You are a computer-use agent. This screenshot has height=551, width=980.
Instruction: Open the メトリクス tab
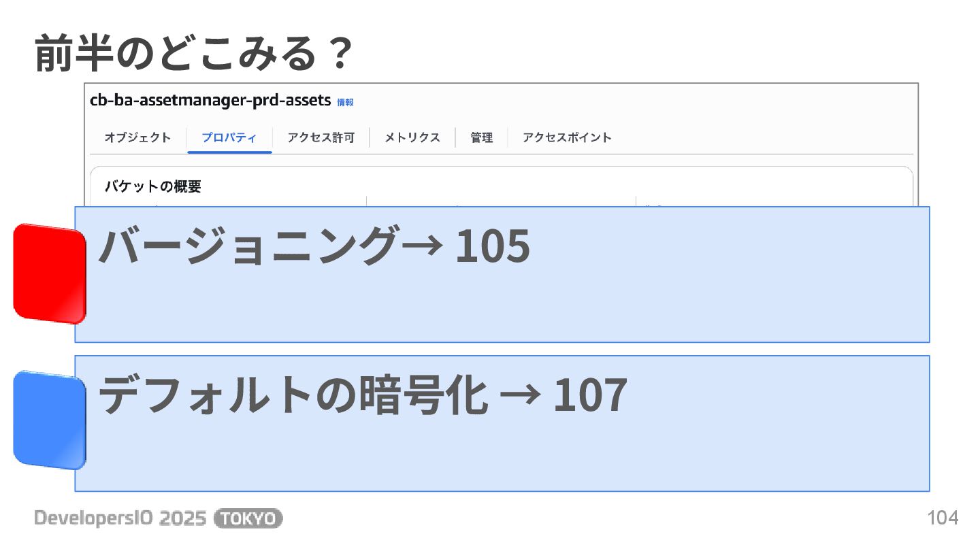tap(412, 137)
